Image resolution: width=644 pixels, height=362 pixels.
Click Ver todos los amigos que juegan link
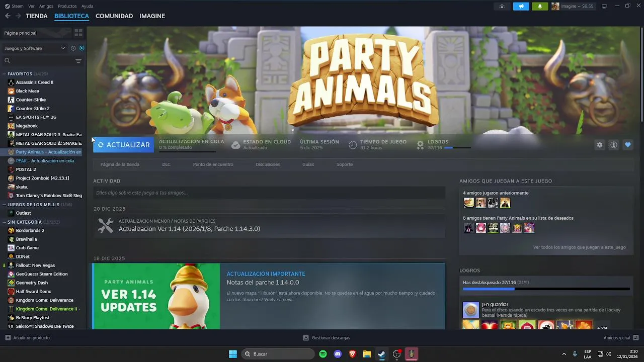coord(580,247)
